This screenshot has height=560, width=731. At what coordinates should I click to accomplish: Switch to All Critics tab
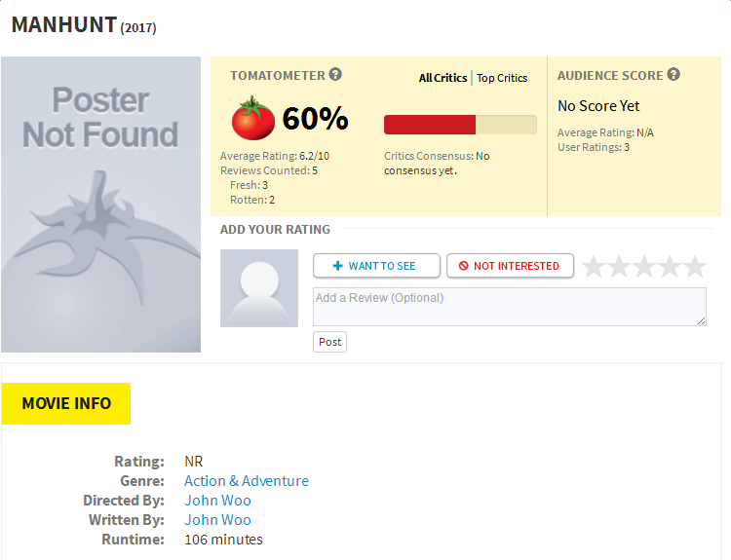pyautogui.click(x=442, y=78)
